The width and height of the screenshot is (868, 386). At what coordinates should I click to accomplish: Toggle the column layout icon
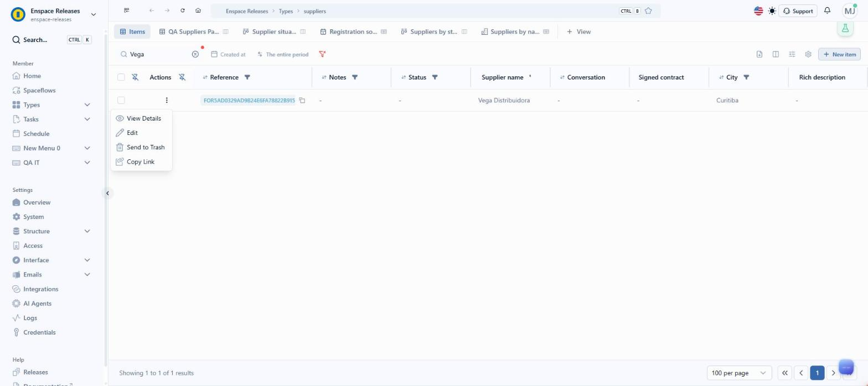tap(776, 54)
